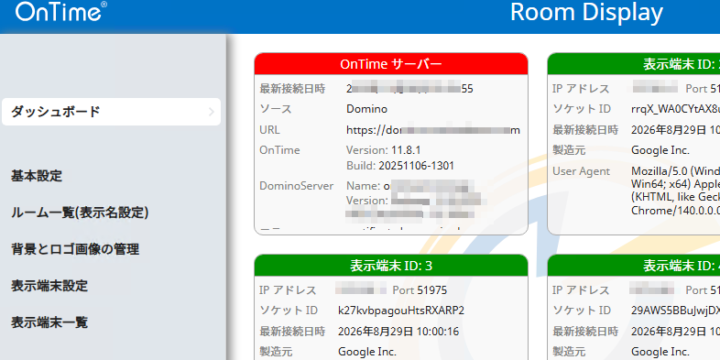Click the Port 51975 value

point(420,290)
